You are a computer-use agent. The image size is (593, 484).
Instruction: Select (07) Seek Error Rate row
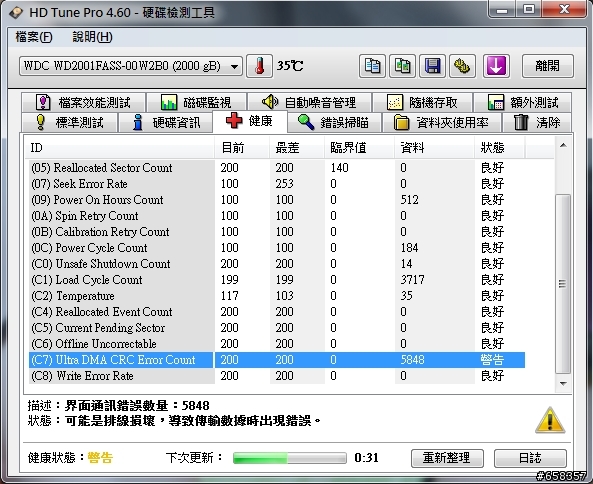tap(277, 184)
